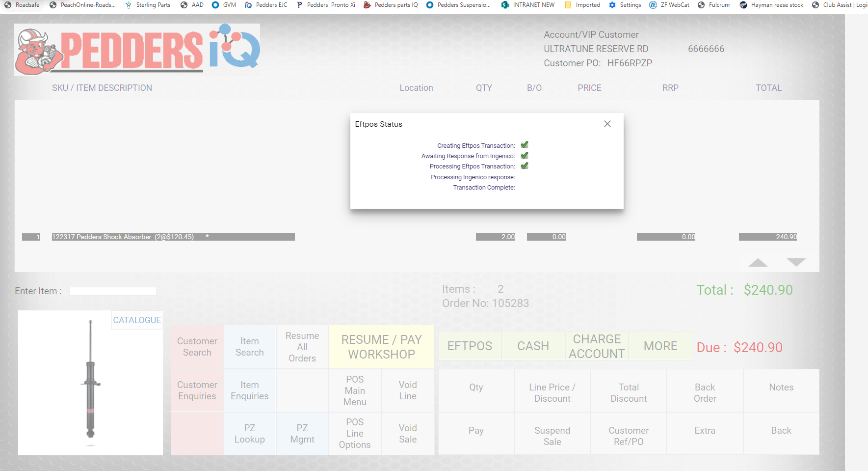The image size is (868, 471).
Task: Click Resume All Orders
Action: (x=302, y=347)
